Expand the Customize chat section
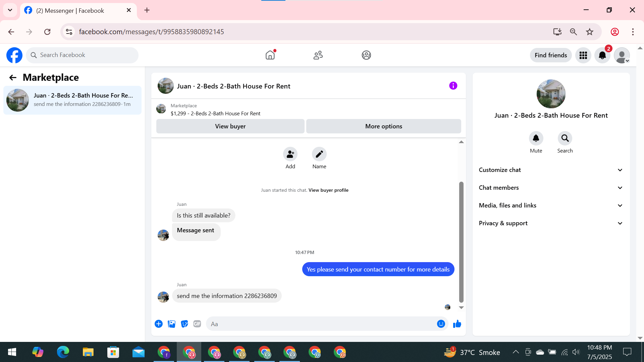The image size is (644, 362). click(x=550, y=170)
